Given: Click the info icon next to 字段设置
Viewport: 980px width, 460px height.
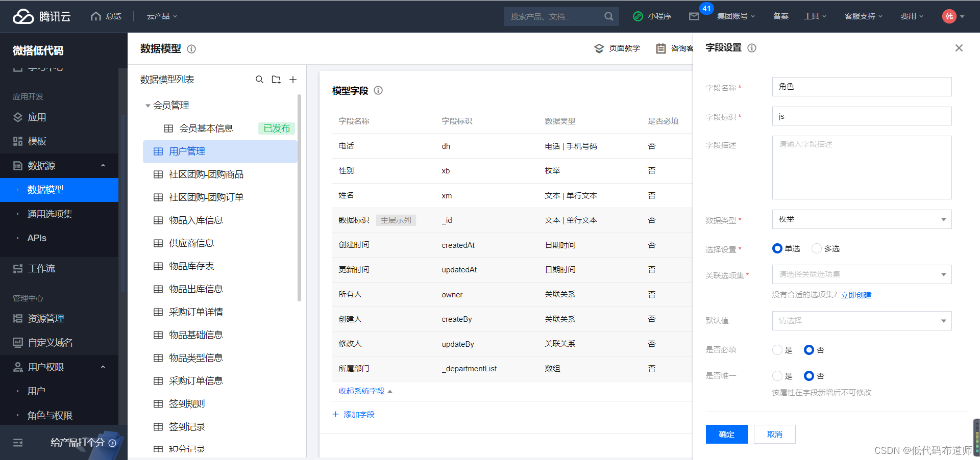Looking at the screenshot, I should pos(752,48).
